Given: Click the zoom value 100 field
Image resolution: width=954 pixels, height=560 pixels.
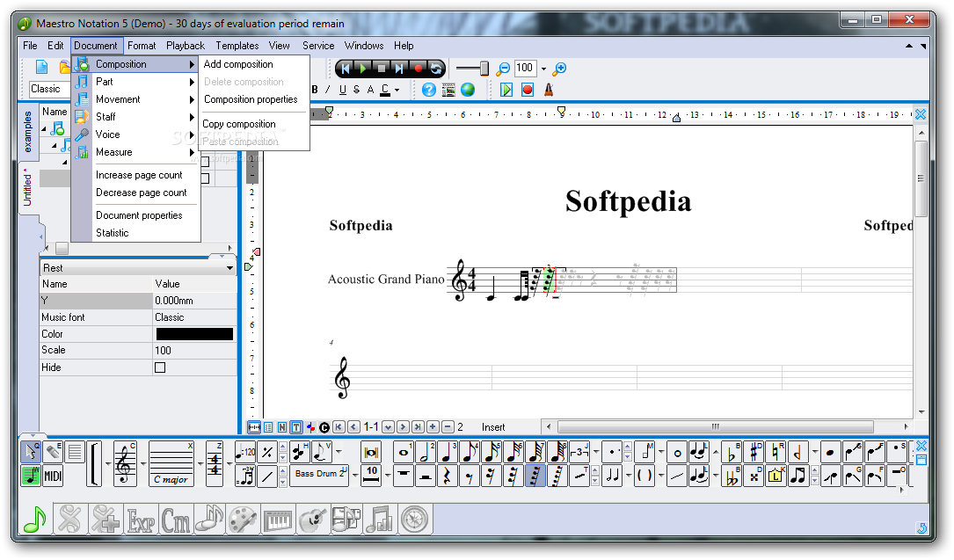Looking at the screenshot, I should click(x=525, y=68).
